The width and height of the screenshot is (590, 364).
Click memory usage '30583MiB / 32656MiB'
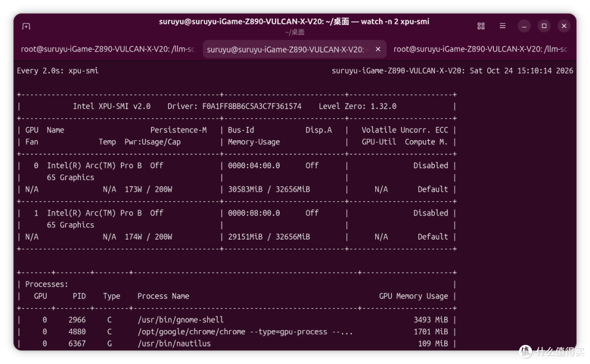click(x=269, y=189)
